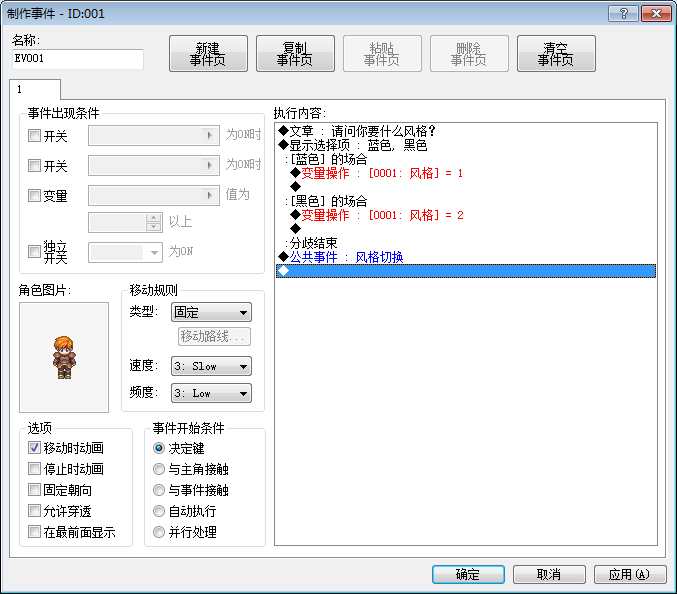Check the 停止时动画 option
Viewport: 677px width, 594px height.
34,468
